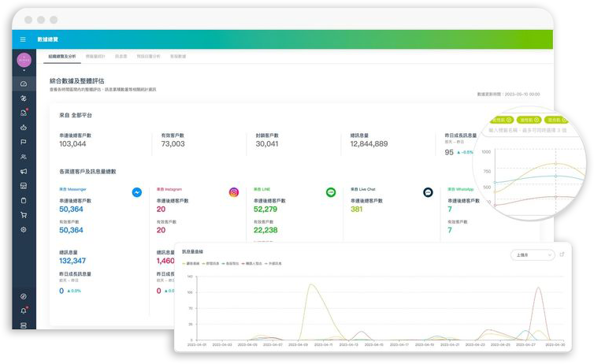Click the 來自 LINE label
Screen dimensions: 594x364
pos(262,189)
